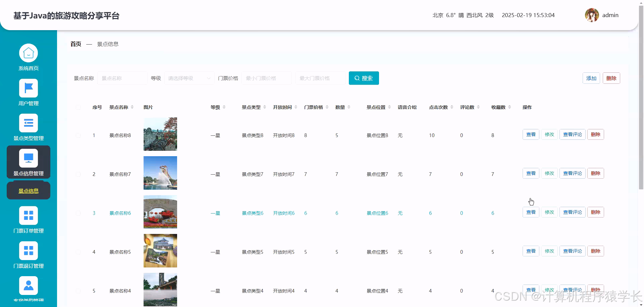The height and width of the screenshot is (307, 644).
Task: Check the row for 景点名称5
Action: tap(78, 252)
